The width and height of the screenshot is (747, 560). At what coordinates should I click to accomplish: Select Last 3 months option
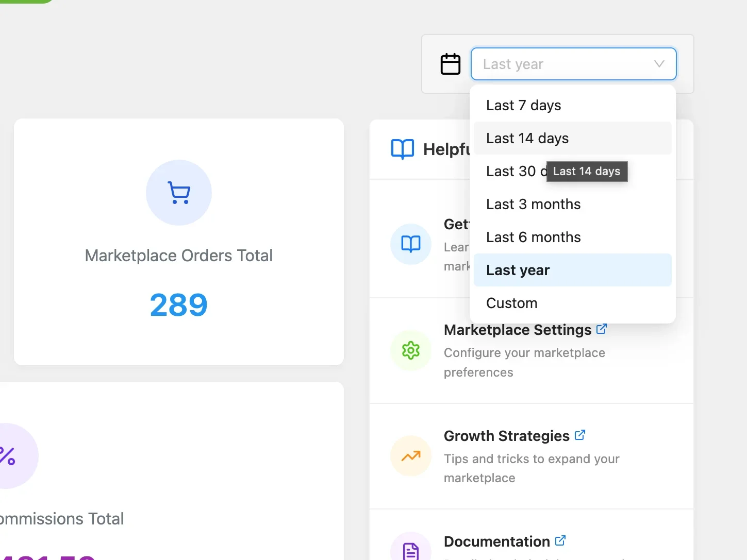tap(572, 204)
